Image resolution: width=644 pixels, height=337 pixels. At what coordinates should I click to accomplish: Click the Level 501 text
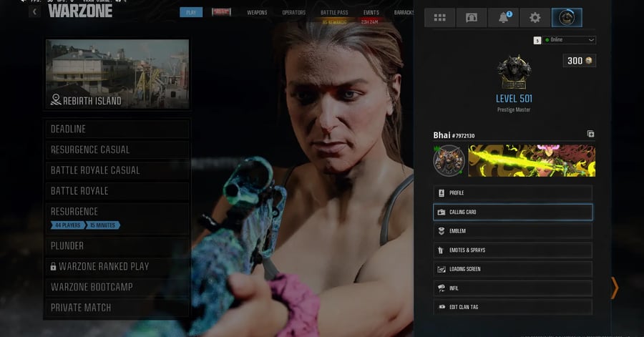click(x=513, y=99)
